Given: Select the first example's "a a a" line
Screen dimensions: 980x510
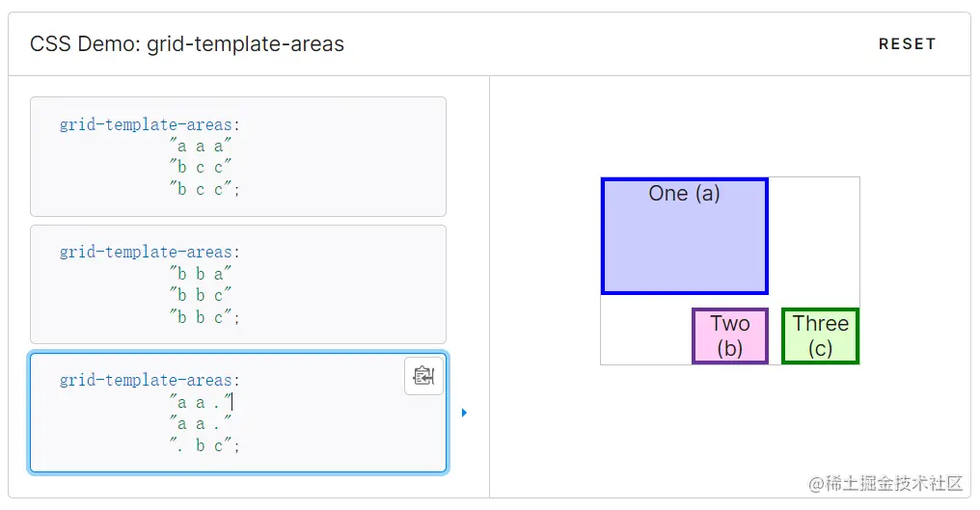Looking at the screenshot, I should 201,146.
